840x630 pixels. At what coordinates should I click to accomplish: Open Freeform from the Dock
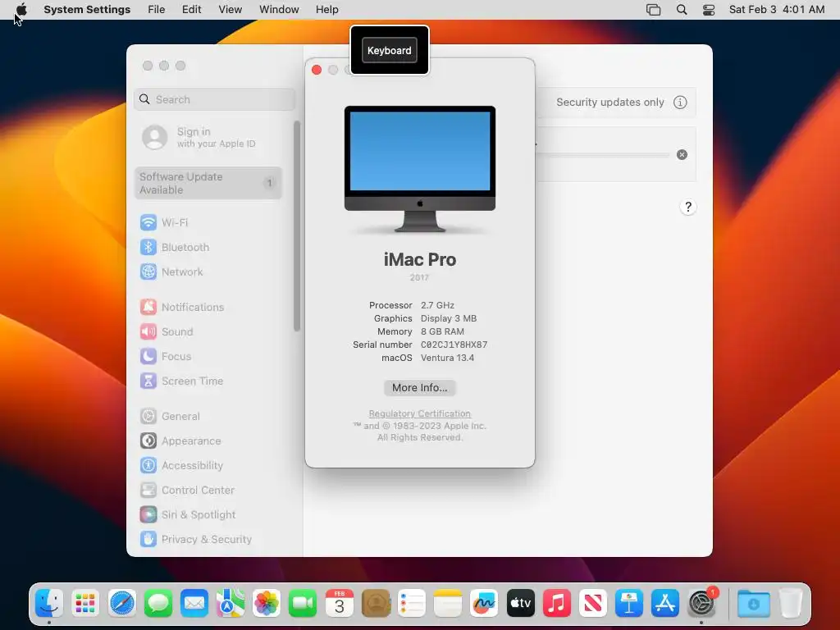coord(484,603)
